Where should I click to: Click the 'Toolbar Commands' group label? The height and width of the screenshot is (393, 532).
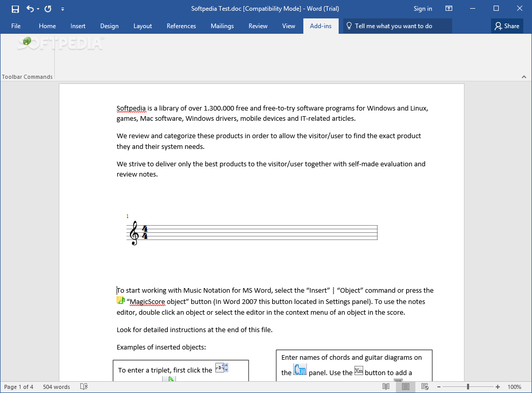pos(27,77)
